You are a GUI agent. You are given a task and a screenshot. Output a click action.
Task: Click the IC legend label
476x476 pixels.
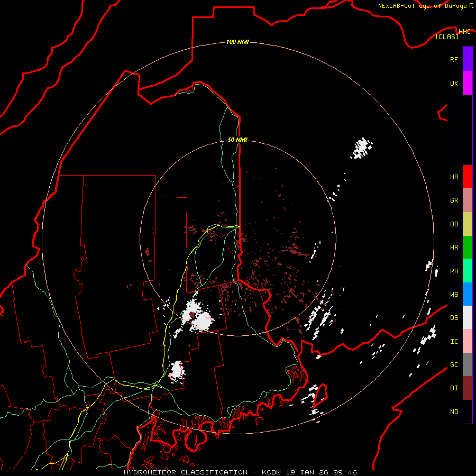[454, 342]
